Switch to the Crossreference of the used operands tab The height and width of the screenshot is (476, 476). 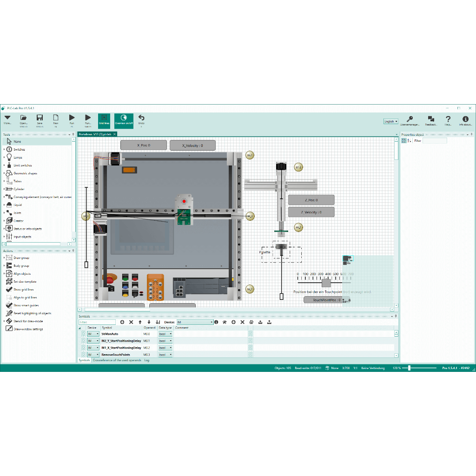(x=116, y=360)
